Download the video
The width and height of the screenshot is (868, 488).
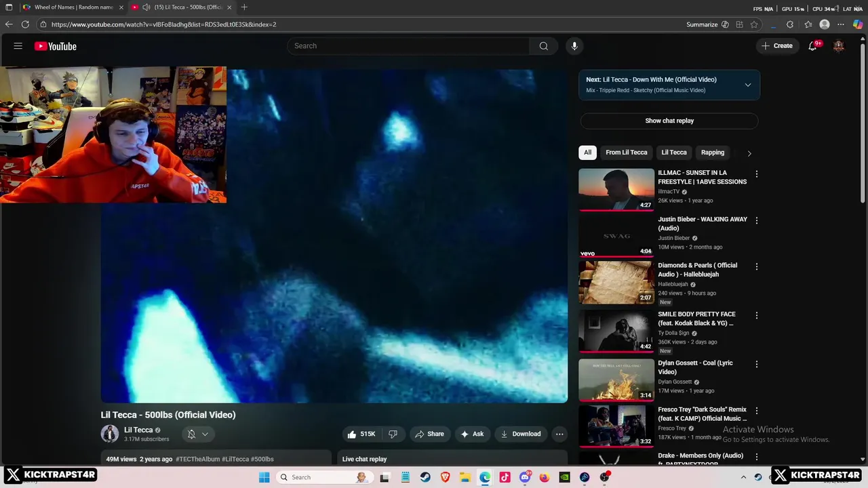(521, 434)
